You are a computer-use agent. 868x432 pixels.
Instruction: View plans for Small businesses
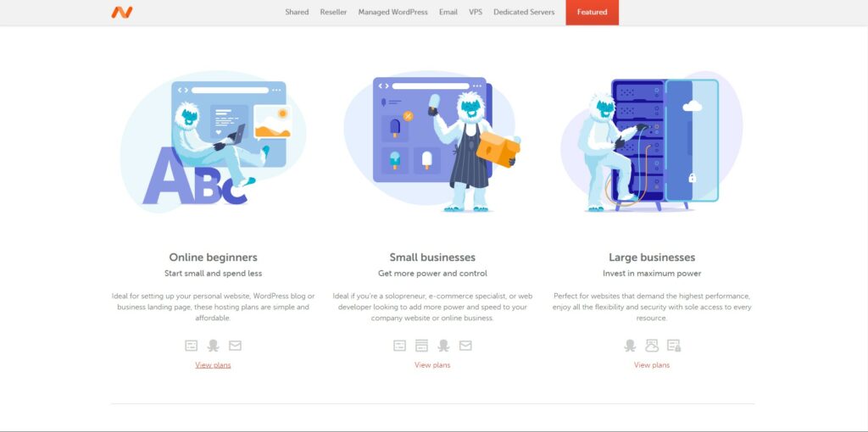click(432, 365)
